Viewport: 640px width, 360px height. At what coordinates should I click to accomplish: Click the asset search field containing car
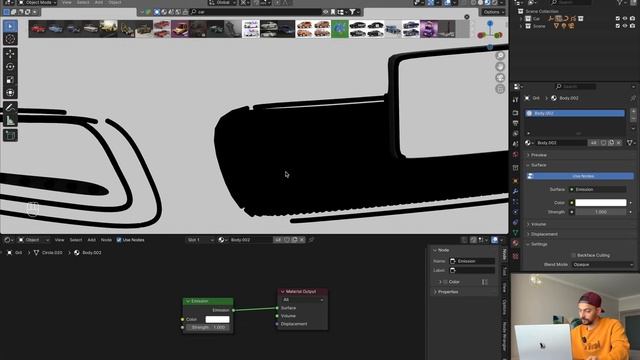(x=255, y=12)
